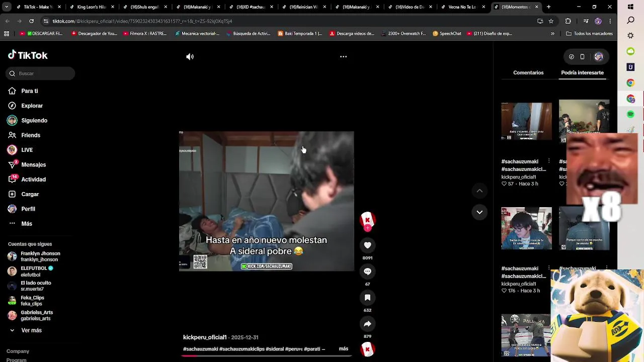The width and height of the screenshot is (644, 362).
Task: Open first suggested video thumbnail
Action: click(526, 121)
